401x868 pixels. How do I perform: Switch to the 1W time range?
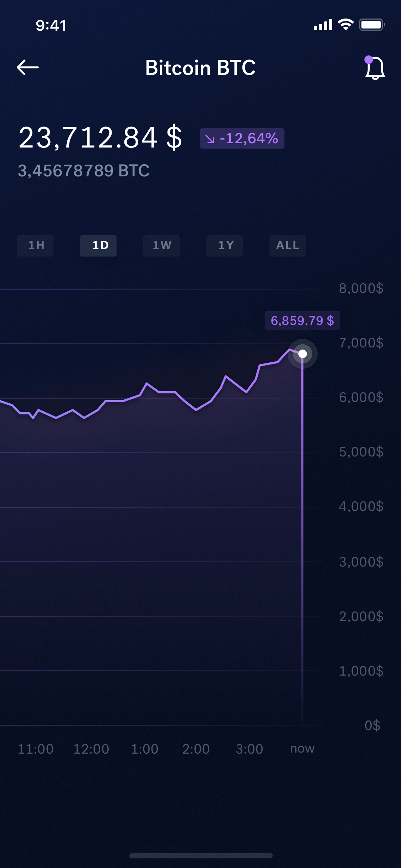coord(161,246)
